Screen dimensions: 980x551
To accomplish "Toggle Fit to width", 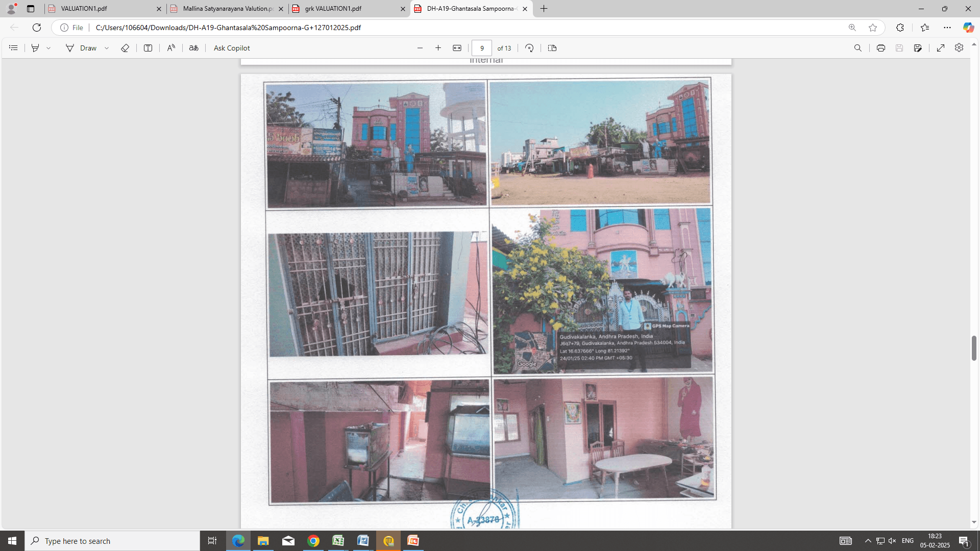I will point(457,48).
